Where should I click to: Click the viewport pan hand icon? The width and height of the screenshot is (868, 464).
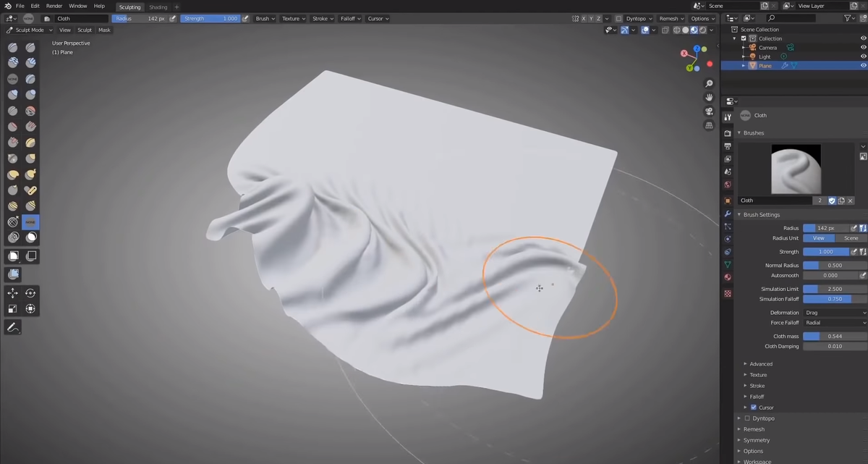pos(710,98)
